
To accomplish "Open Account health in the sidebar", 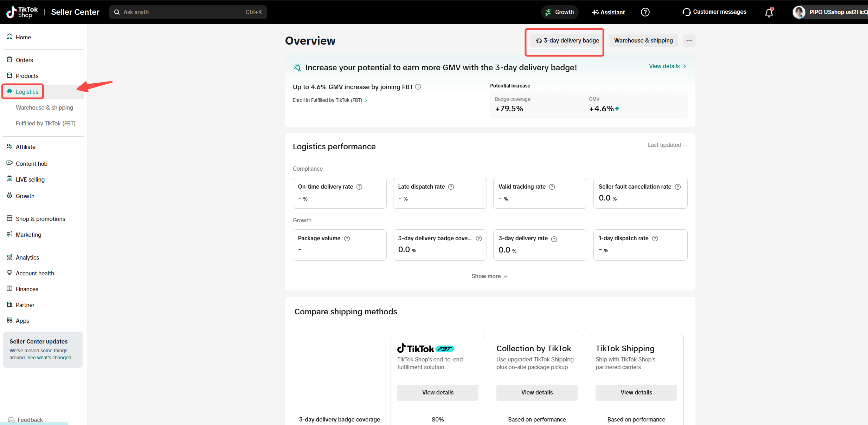I will (x=35, y=273).
